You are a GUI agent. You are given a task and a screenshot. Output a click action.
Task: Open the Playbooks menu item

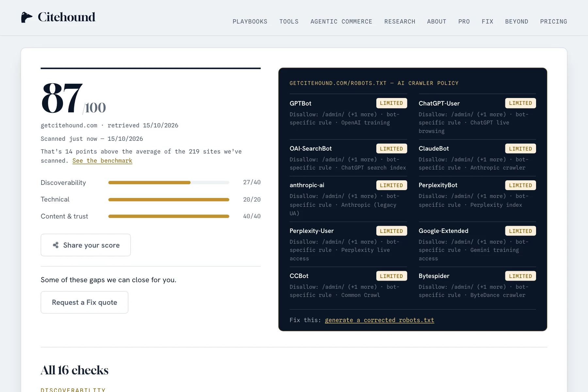pyautogui.click(x=250, y=22)
